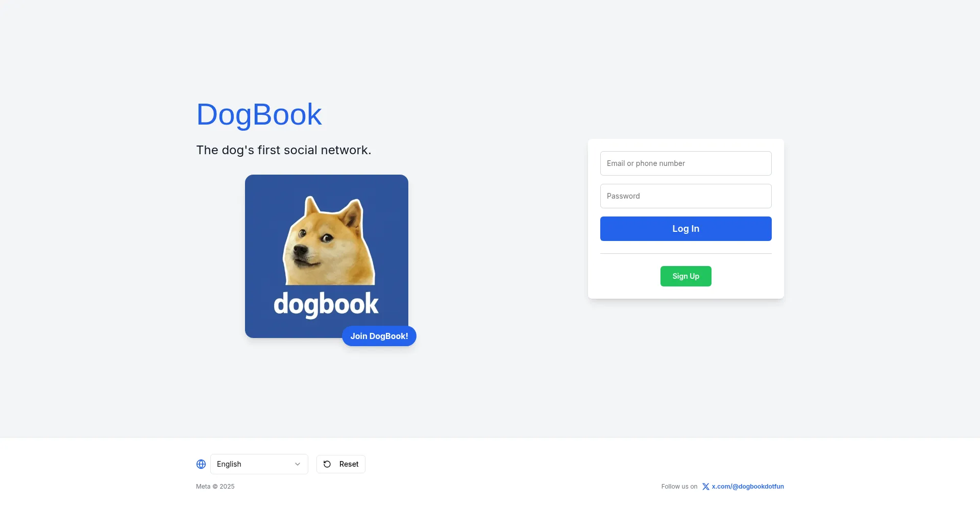Click the circular arrow Reset icon
This screenshot has width=980, height=507.
click(x=327, y=464)
